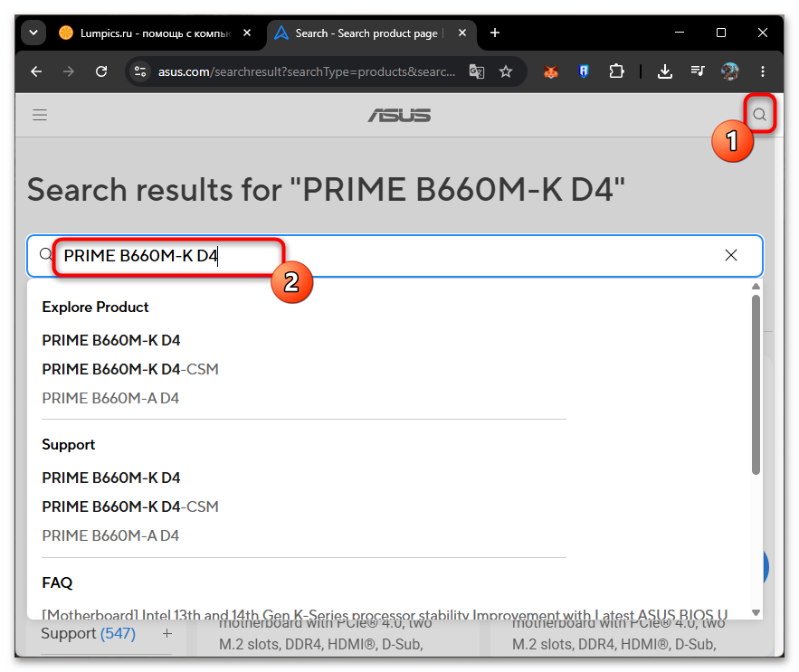This screenshot has width=799, height=672.
Task: Select the Search product page tab
Action: tap(372, 33)
